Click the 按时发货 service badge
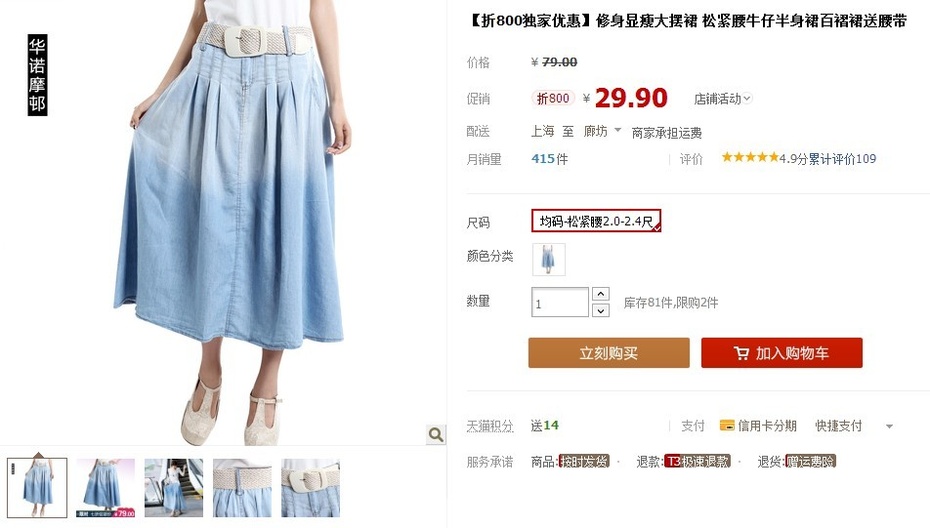This screenshot has width=930, height=528. 584,461
